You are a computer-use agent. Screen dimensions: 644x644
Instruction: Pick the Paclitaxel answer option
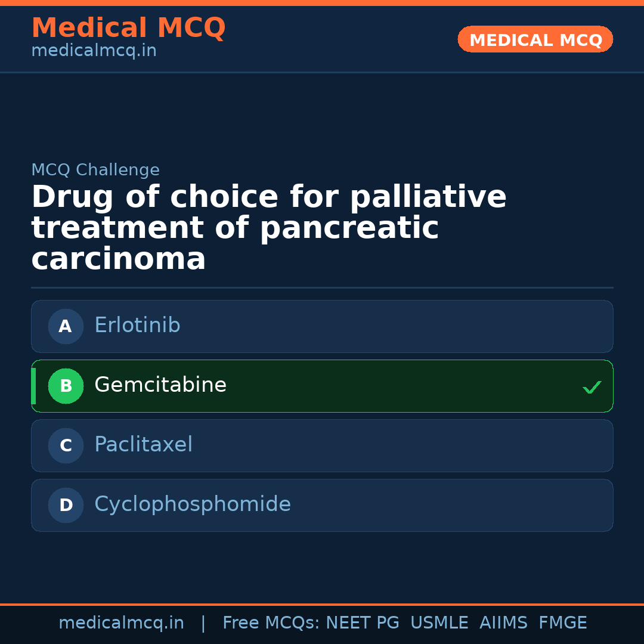(322, 445)
